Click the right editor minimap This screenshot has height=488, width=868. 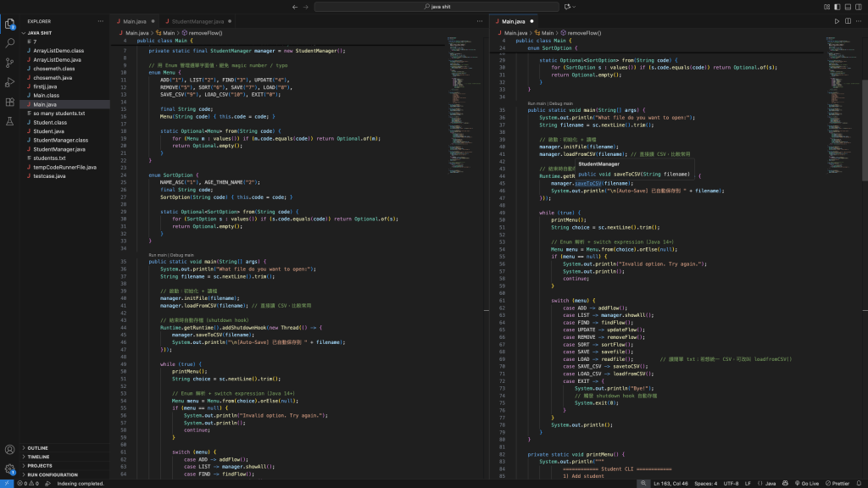843,105
